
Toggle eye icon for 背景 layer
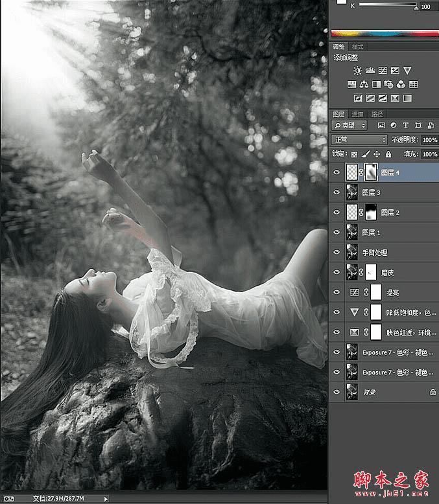(x=337, y=392)
